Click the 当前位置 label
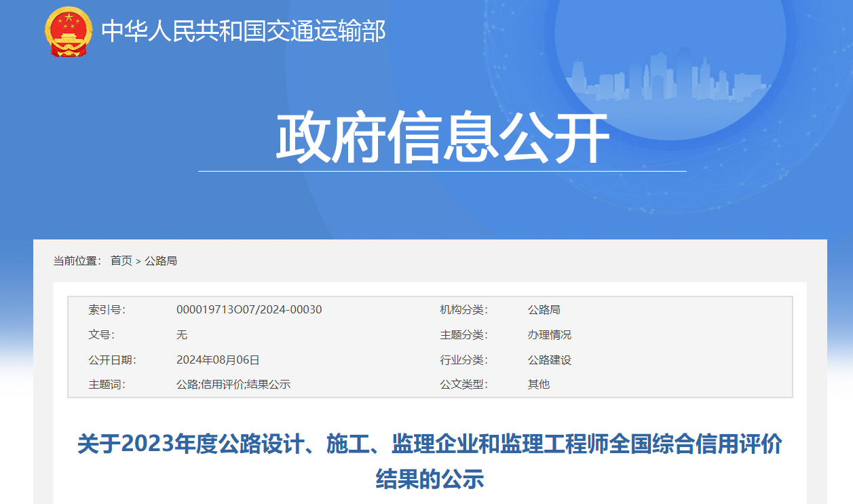Screen dimensions: 853x504 [x=77, y=260]
